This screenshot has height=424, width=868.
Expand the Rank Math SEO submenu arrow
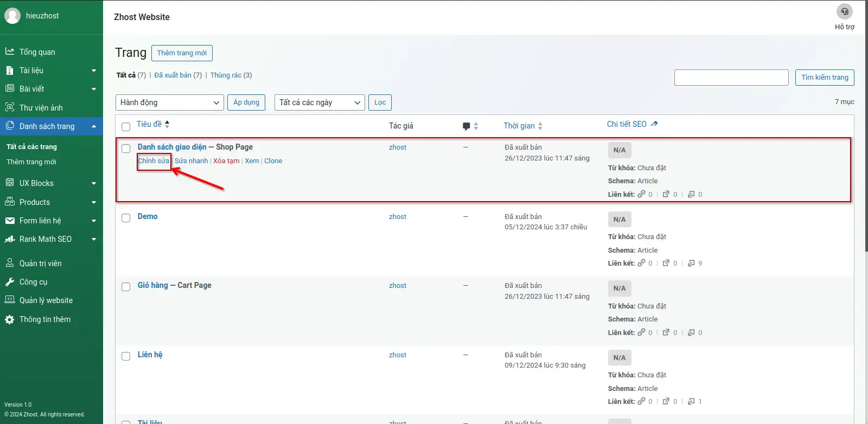click(94, 239)
